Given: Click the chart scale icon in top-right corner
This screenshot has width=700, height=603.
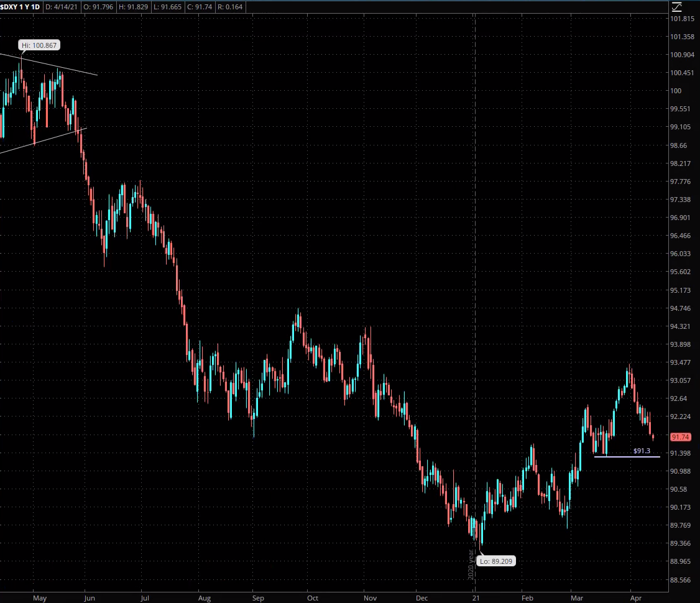Looking at the screenshot, I should coord(677,7).
